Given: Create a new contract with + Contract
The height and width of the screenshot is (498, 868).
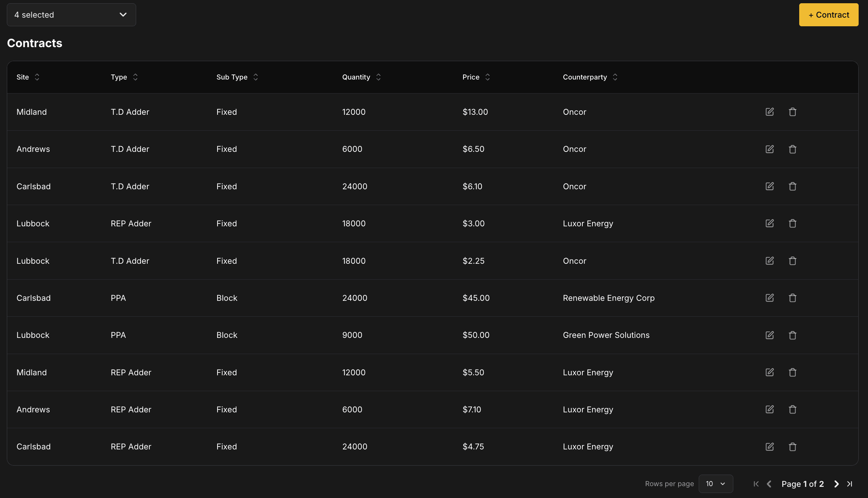Looking at the screenshot, I should (828, 15).
